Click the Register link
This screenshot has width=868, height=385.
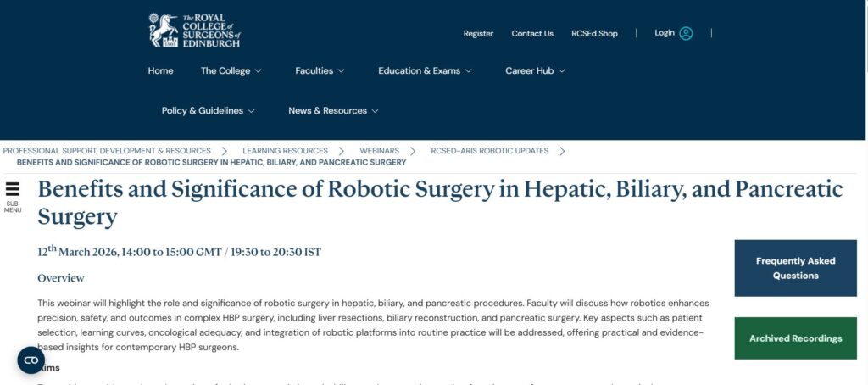[x=478, y=34]
